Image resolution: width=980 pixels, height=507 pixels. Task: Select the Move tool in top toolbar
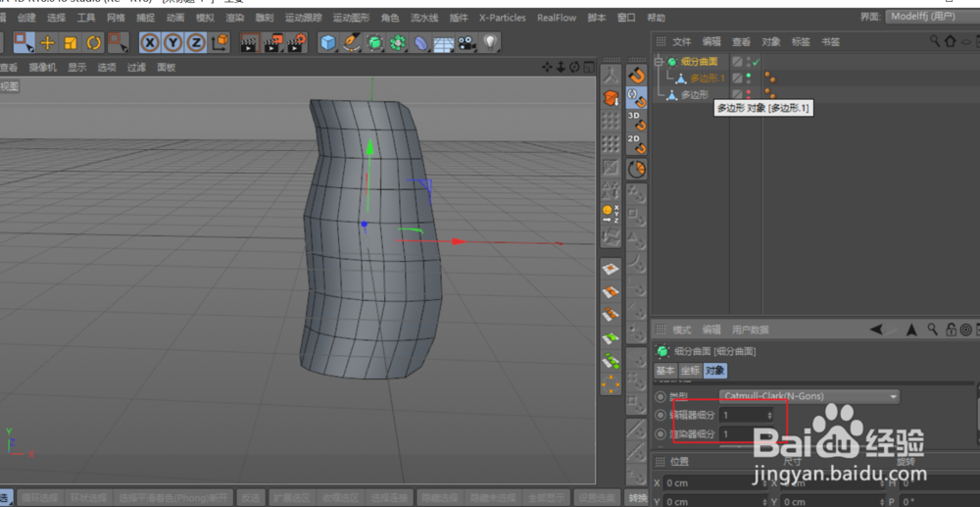pos(47,42)
